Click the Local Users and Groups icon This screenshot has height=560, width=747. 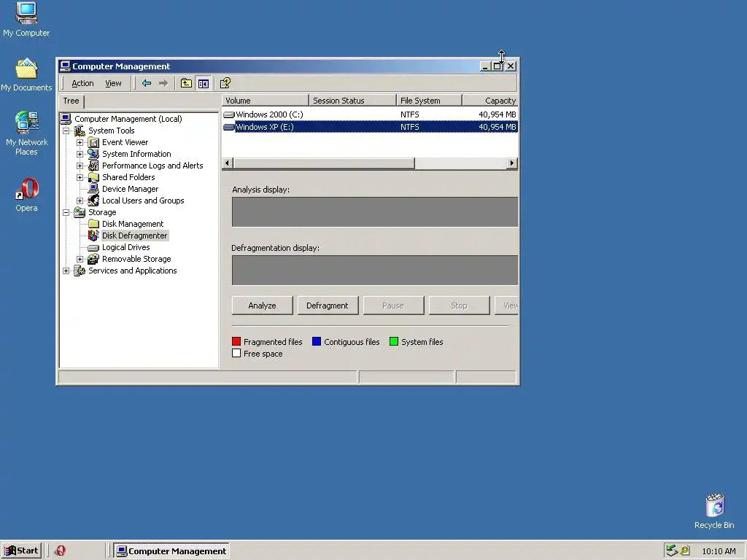(x=94, y=201)
